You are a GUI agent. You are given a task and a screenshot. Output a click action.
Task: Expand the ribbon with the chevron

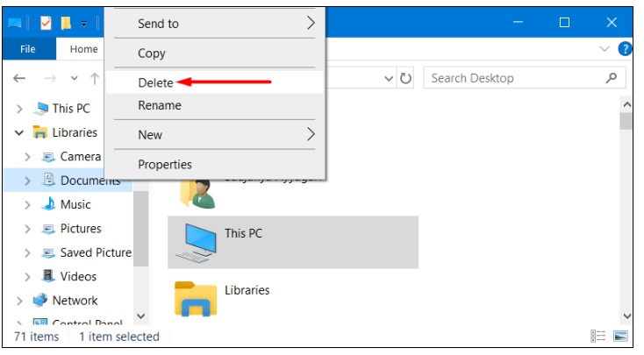point(605,49)
